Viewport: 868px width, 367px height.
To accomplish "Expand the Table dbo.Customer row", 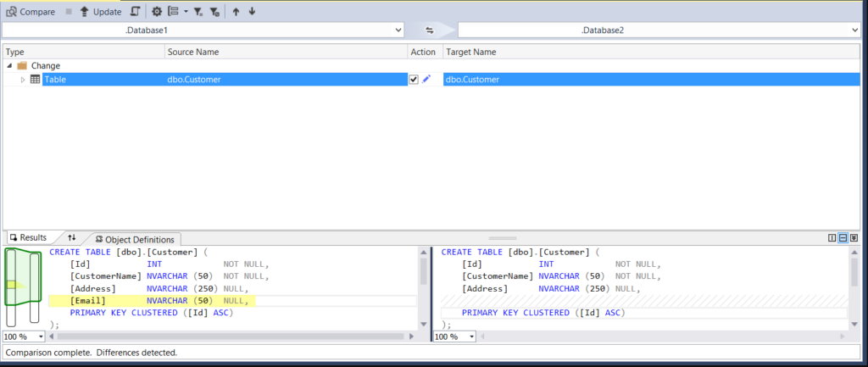I will click(x=23, y=80).
